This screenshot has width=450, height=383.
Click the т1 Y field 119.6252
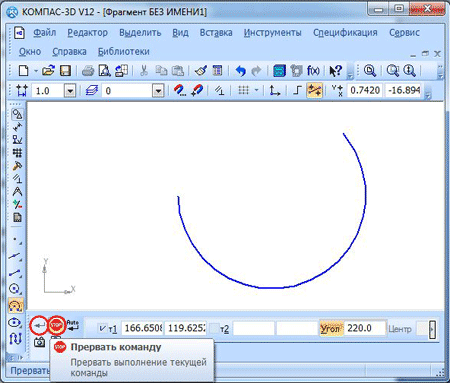click(x=186, y=328)
